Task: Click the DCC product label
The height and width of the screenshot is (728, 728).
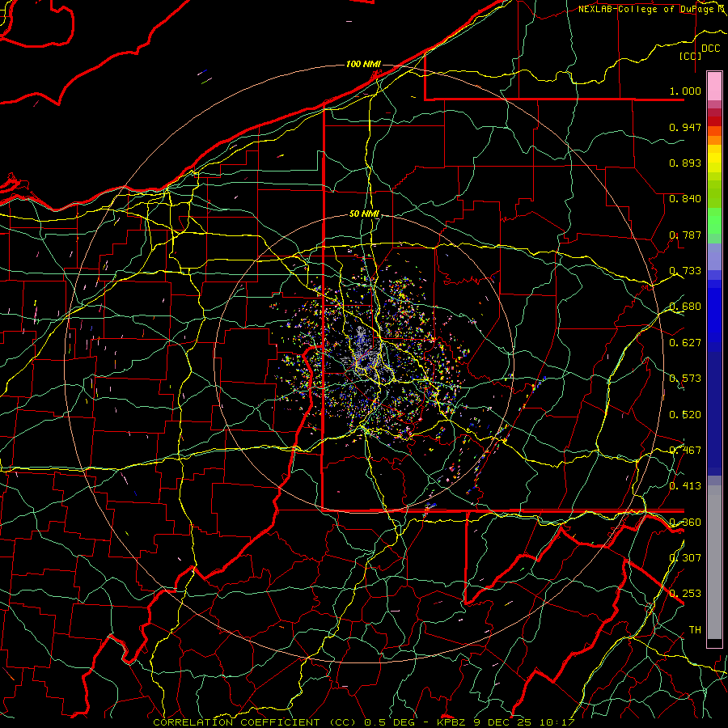Action: tap(710, 49)
